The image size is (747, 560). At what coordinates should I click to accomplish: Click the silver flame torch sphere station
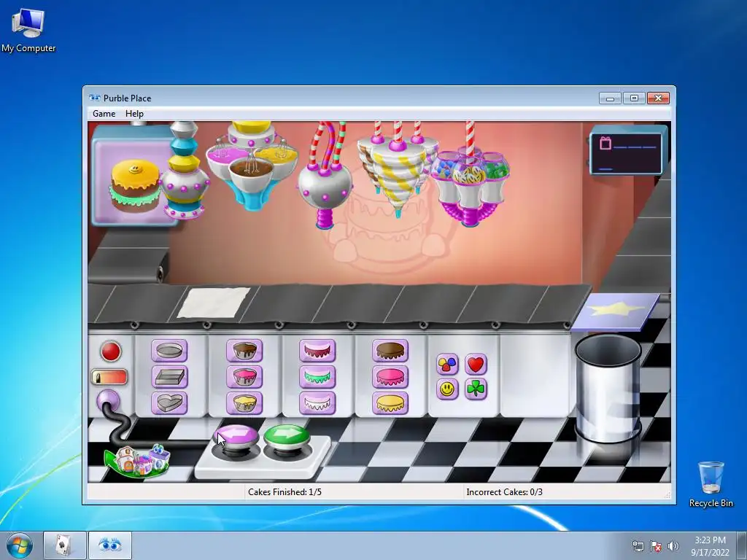pyautogui.click(x=325, y=183)
